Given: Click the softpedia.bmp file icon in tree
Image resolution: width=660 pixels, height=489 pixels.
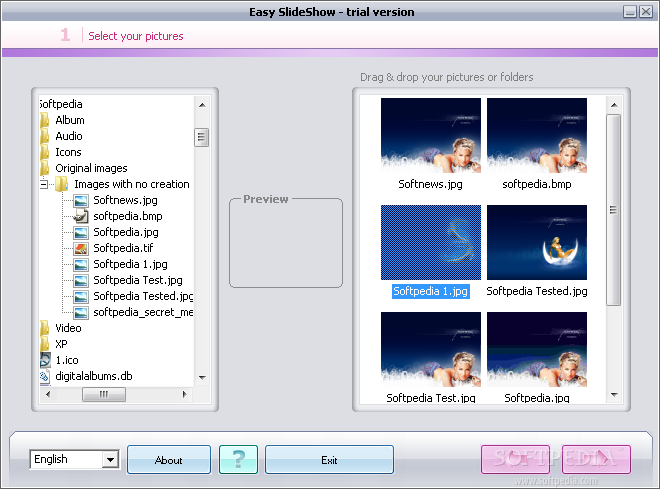Looking at the screenshot, I should [81, 216].
